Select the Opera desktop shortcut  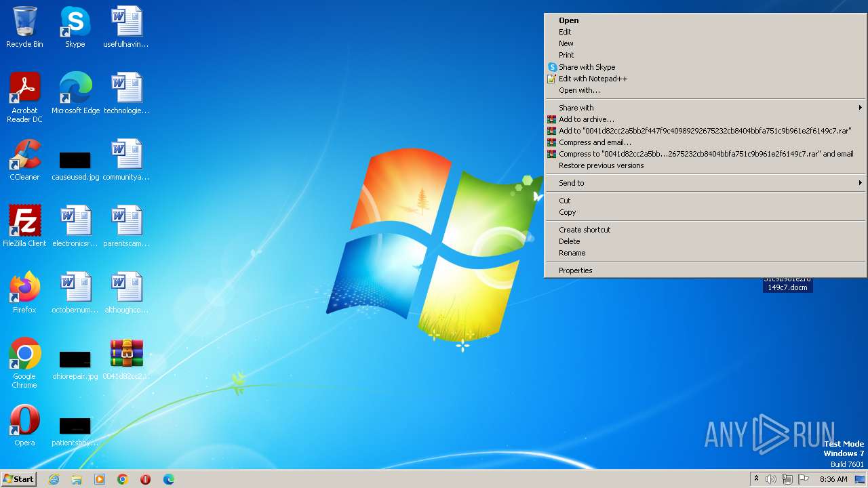(24, 426)
